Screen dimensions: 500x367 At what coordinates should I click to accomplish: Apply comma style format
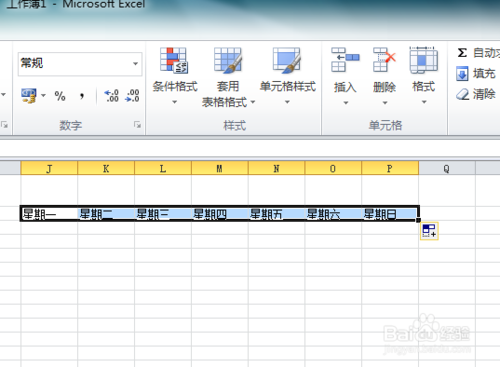pyautogui.click(x=82, y=96)
